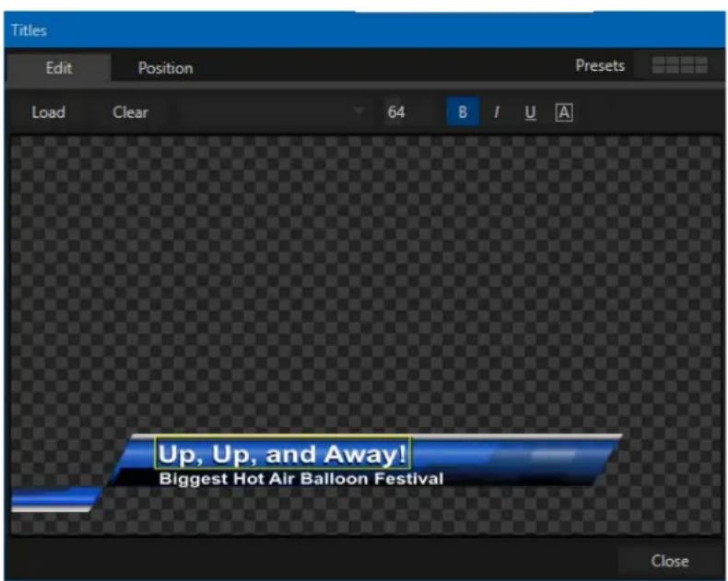Click the Presets label

[599, 66]
